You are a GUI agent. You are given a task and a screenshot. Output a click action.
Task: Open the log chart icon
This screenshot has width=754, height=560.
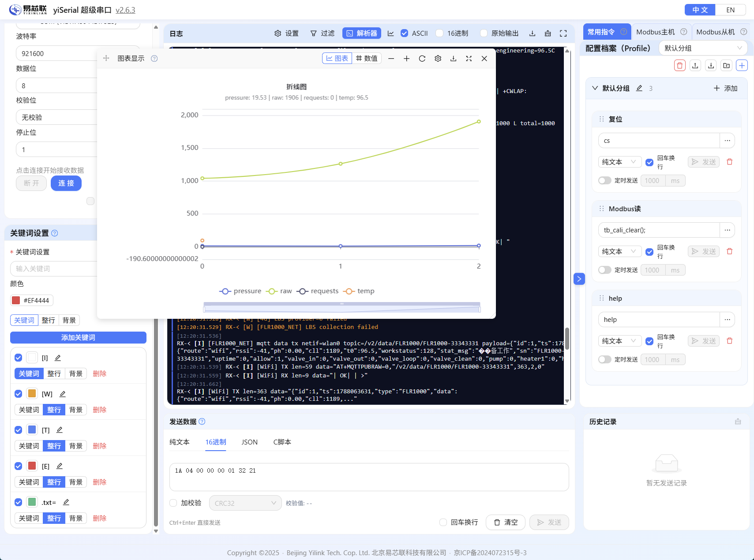click(x=390, y=34)
